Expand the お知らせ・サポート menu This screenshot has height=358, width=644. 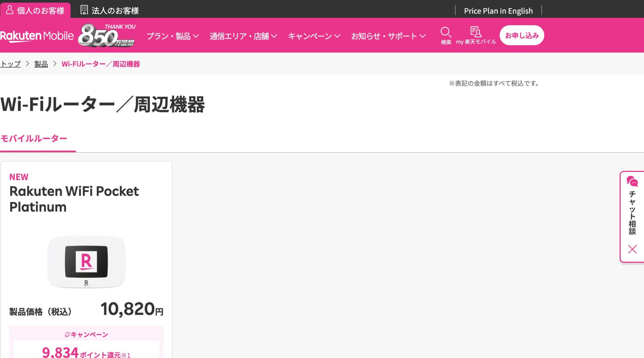(x=388, y=36)
